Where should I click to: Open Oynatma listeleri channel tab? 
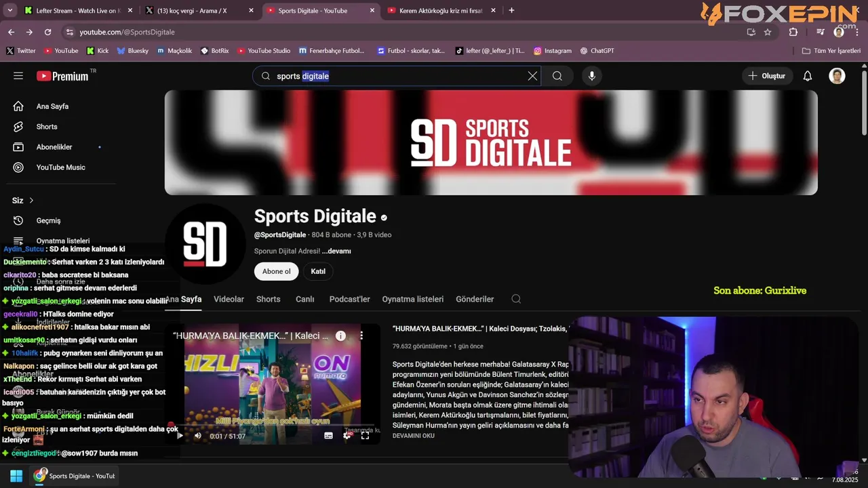pos(412,299)
